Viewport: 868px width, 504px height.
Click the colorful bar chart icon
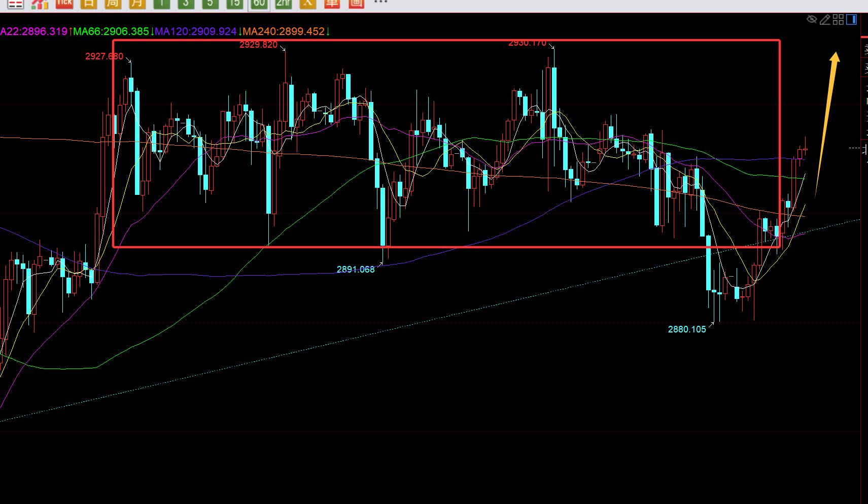[x=40, y=4]
